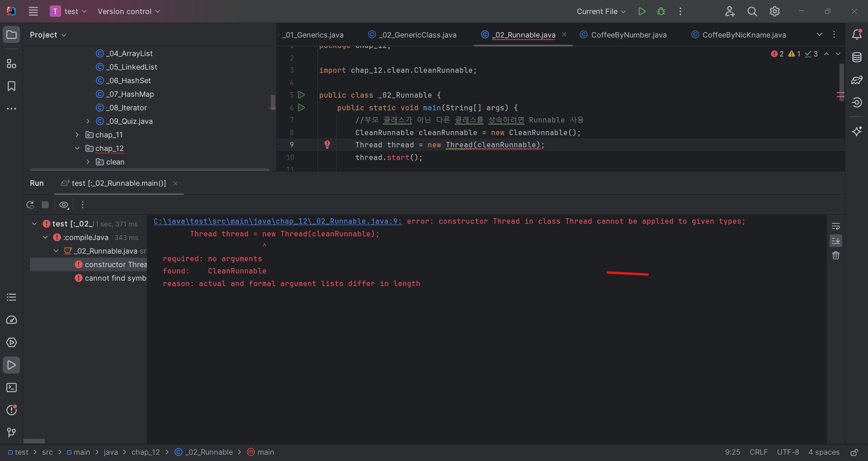Switch to CoffeeByNicKname.java tab

tap(739, 35)
